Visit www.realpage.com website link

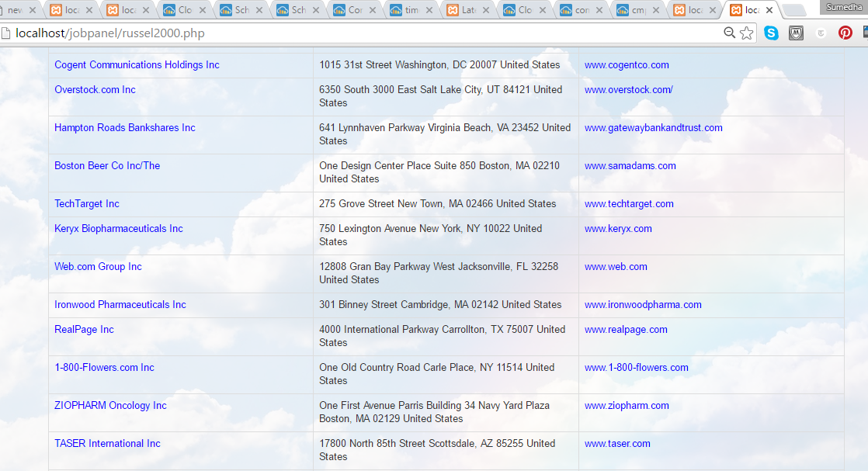[626, 329]
